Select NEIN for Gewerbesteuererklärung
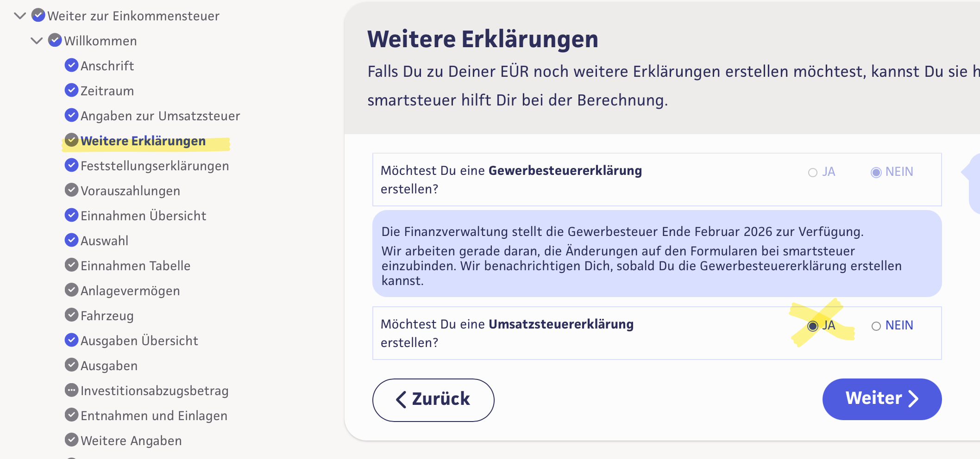Screen dimensions: 980x459 coord(876,173)
